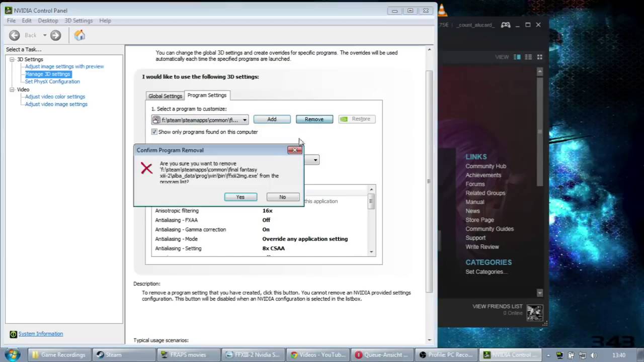Click settings list scroll down arrow
Image resolution: width=644 pixels, height=362 pixels.
pyautogui.click(x=371, y=252)
